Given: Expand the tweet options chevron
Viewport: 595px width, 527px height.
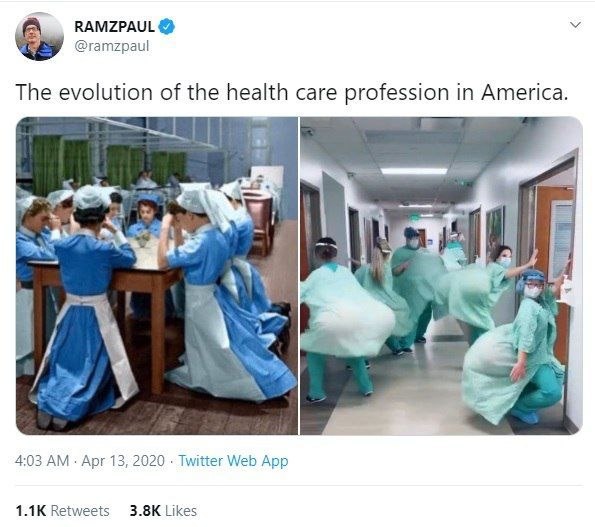Looking at the screenshot, I should 575,25.
